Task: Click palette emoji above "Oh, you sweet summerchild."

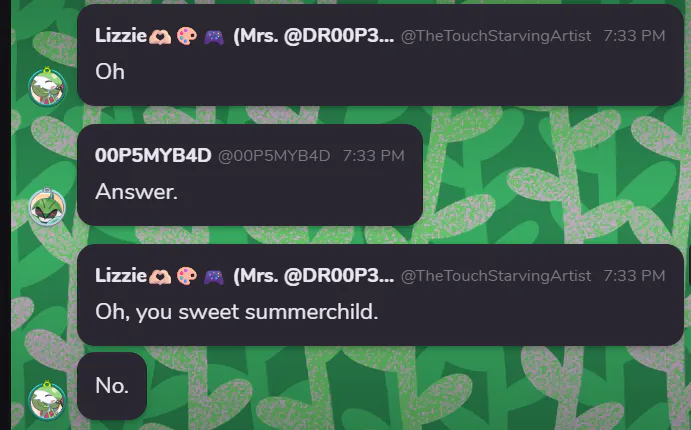Action: [187, 276]
